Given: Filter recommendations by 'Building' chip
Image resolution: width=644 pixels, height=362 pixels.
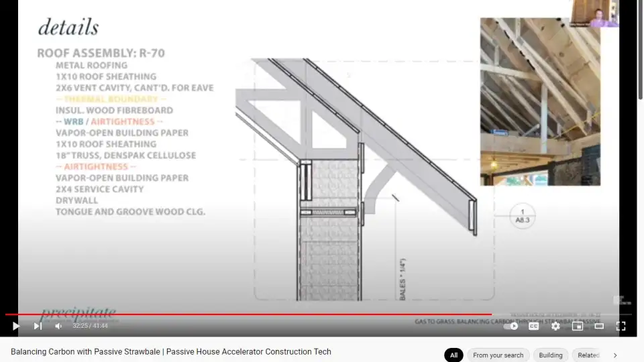Looking at the screenshot, I should pos(551,355).
